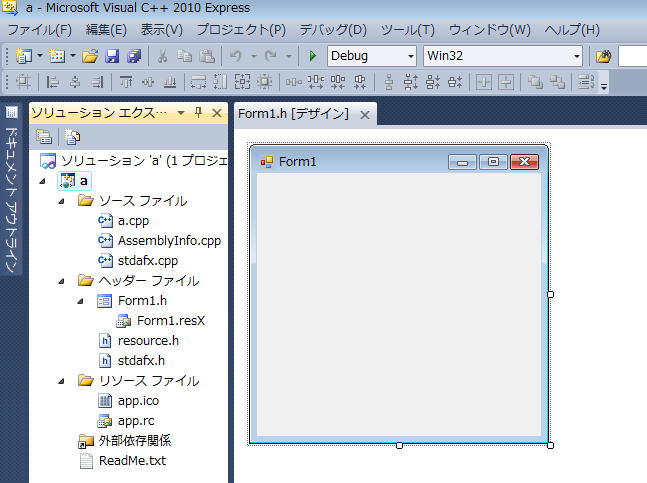This screenshot has width=647, height=483.
Task: Open the Win32 platform dropdown
Action: tap(577, 56)
